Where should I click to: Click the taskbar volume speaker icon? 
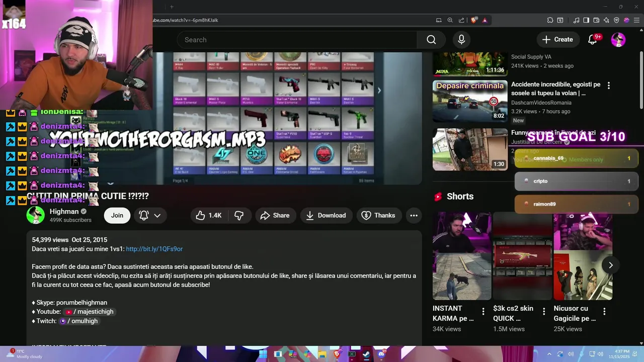coord(601,354)
